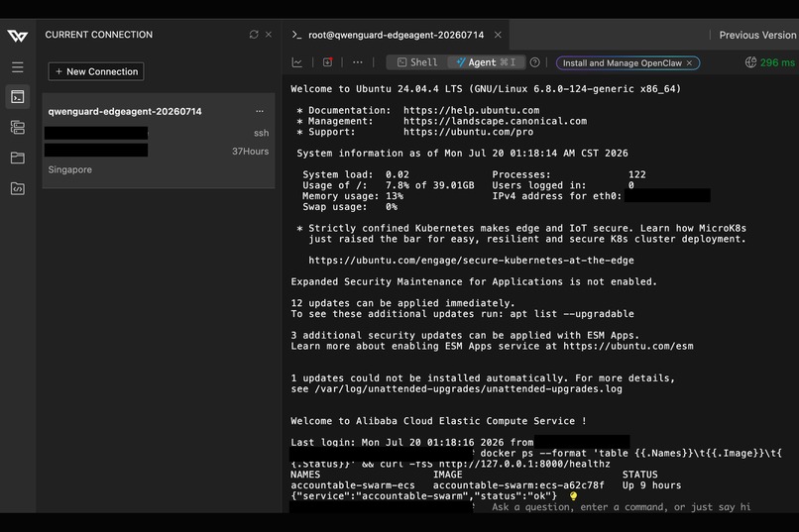Focus the Ask a question input field
Viewport: 799px width, 532px height.
pos(621,507)
